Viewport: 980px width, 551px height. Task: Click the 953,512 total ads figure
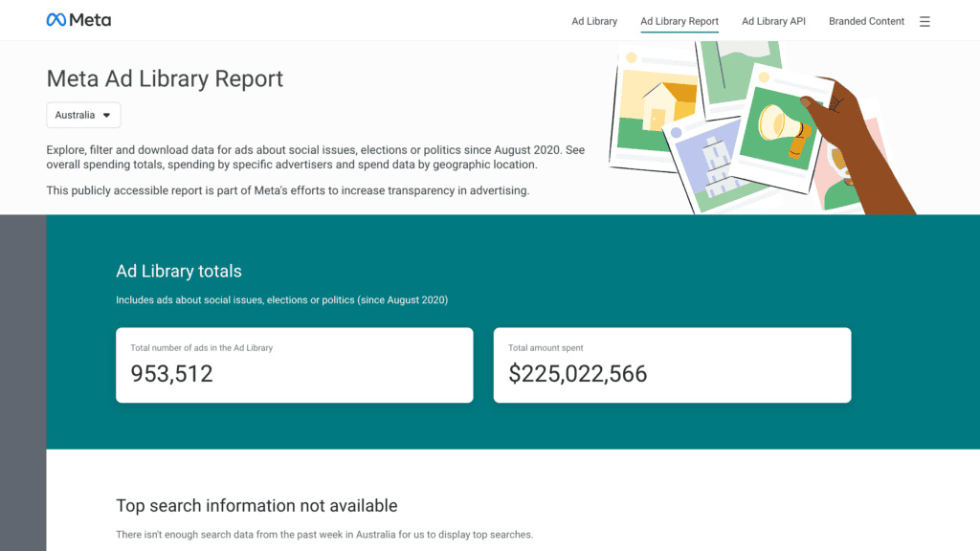click(172, 374)
